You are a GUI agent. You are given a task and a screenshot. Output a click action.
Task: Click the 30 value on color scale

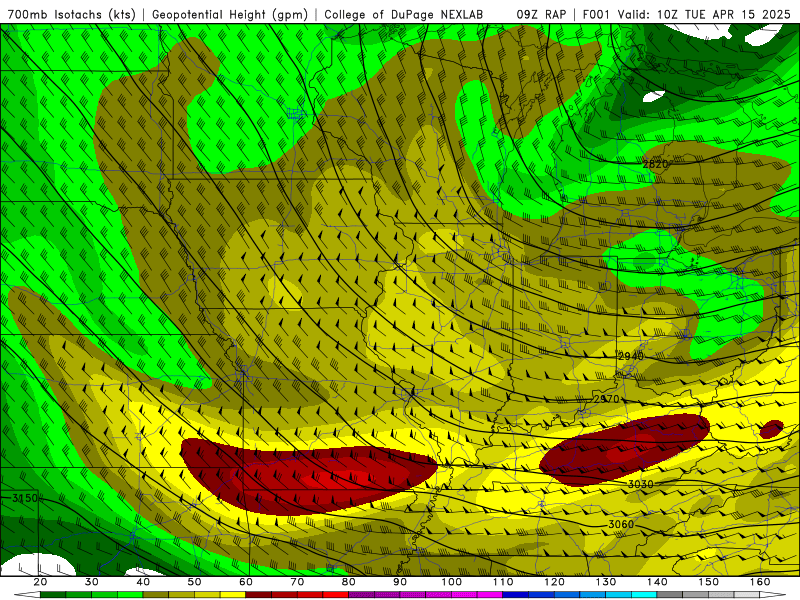92,582
